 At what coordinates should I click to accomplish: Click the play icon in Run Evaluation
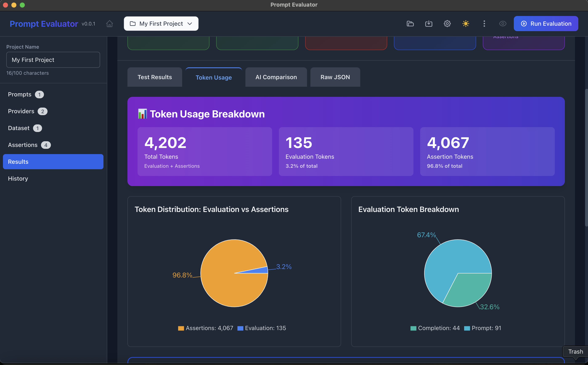point(524,24)
